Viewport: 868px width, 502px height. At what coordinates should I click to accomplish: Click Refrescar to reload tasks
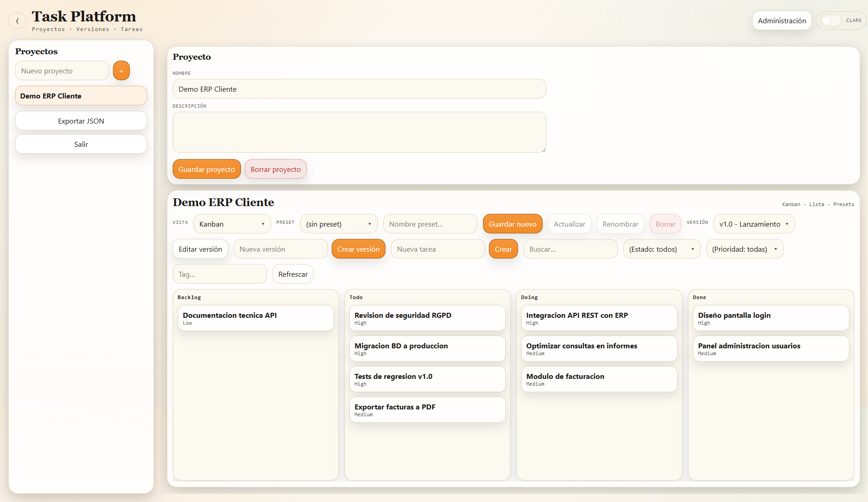tap(293, 274)
